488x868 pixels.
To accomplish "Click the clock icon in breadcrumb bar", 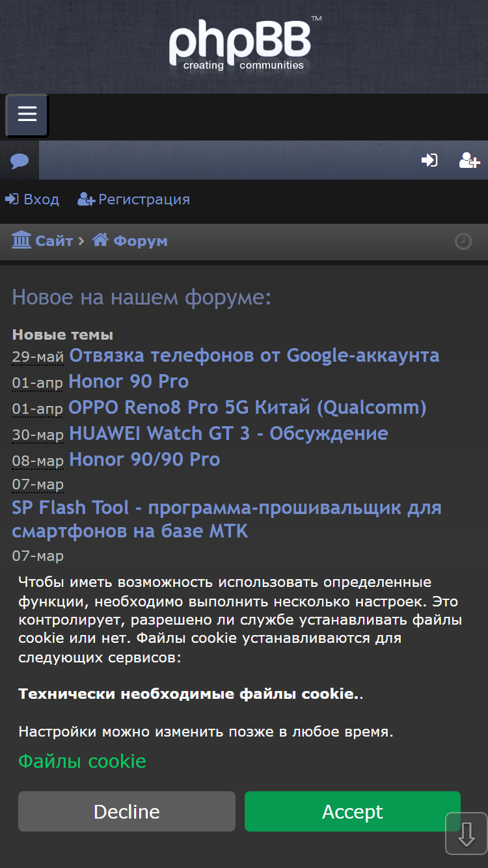I will [x=463, y=242].
